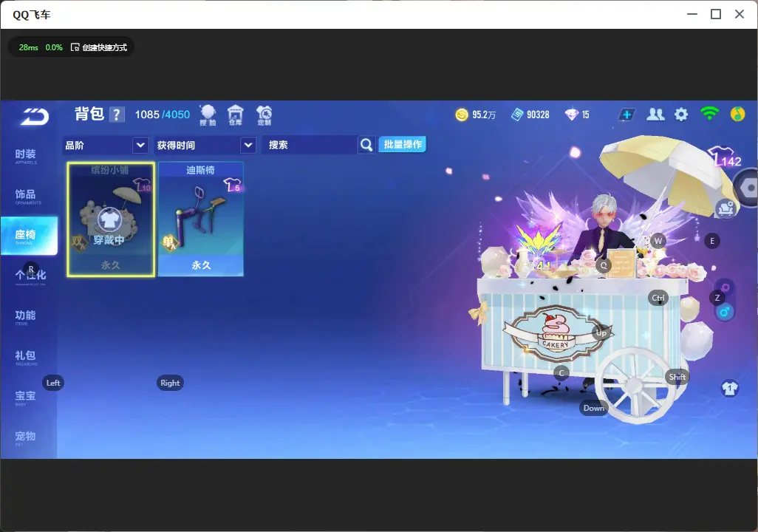Click the diamond currency icon

[x=571, y=115]
